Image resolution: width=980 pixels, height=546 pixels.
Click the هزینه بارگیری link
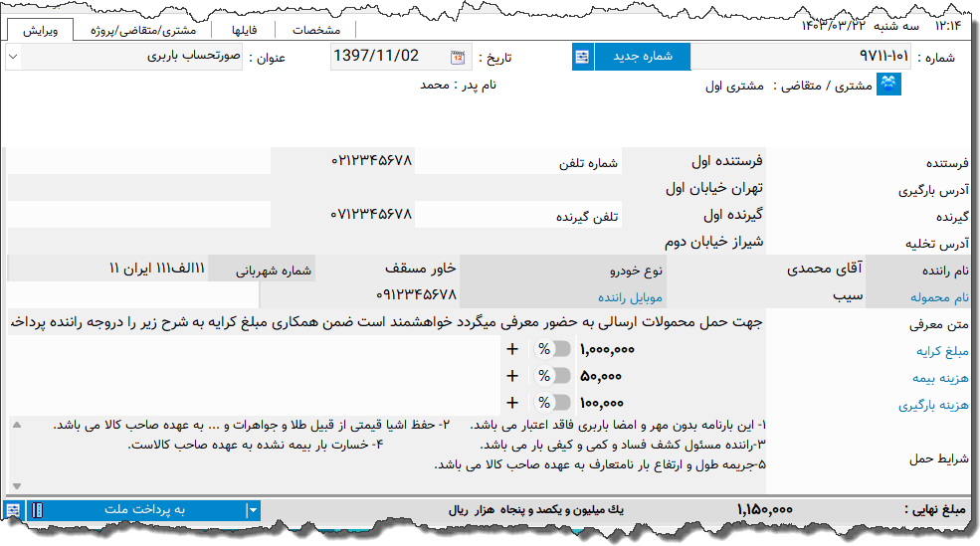[934, 406]
